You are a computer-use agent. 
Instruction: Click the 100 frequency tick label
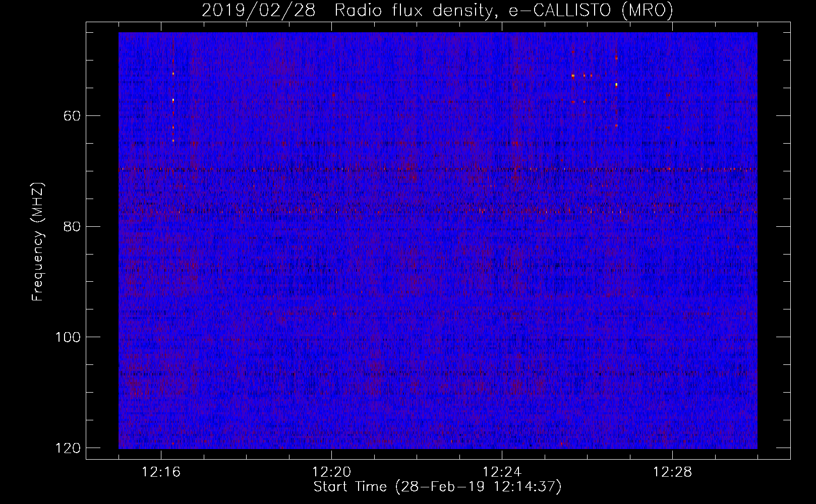point(68,337)
